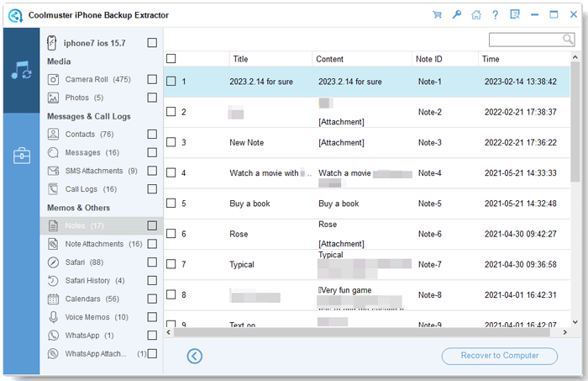588x381 pixels.
Task: Open the toolbox briefcase sidebar icon
Action: pos(22,156)
